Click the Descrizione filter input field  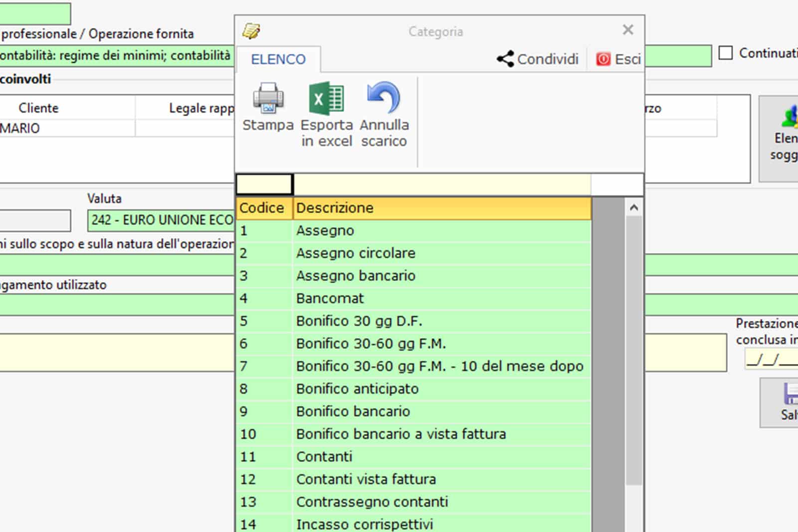click(442, 184)
